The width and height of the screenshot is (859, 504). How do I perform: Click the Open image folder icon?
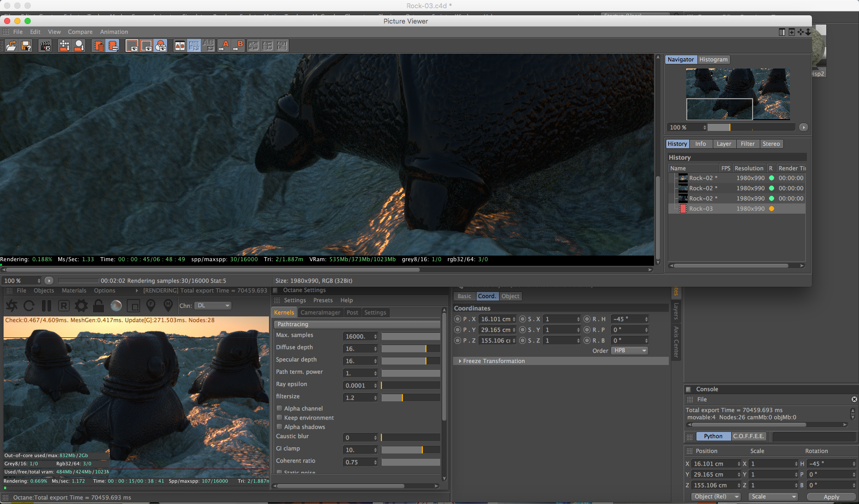tap(11, 46)
